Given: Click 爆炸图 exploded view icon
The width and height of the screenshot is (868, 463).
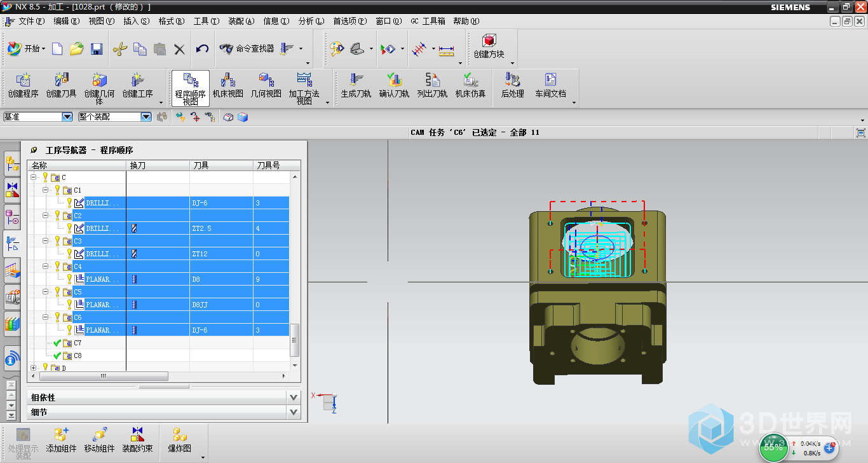Looking at the screenshot, I should [180, 440].
